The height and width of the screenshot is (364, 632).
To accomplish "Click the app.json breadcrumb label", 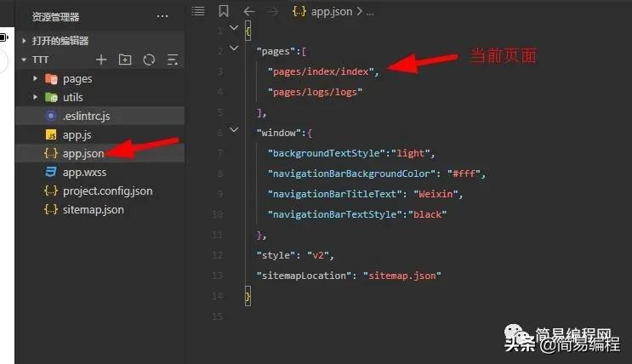I will pyautogui.click(x=332, y=12).
